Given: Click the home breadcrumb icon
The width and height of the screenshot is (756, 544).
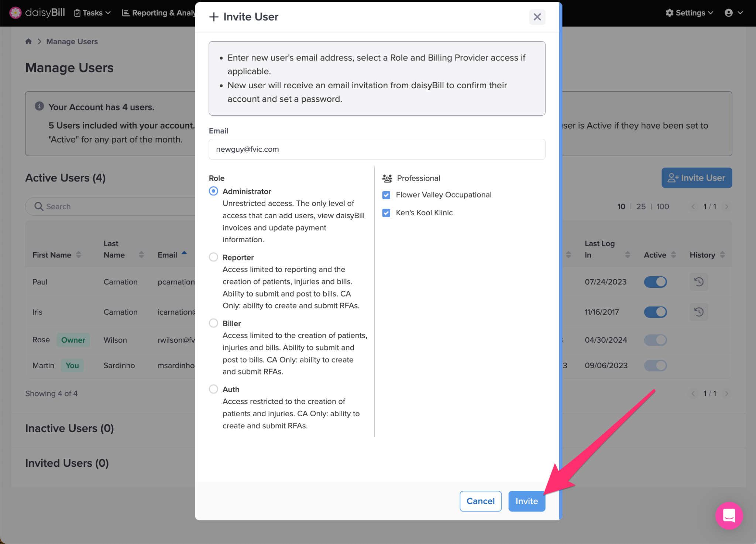Looking at the screenshot, I should [28, 41].
